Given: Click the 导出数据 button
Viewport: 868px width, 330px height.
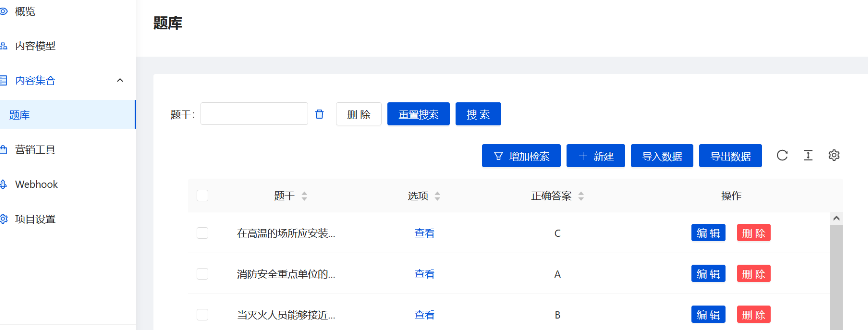Looking at the screenshot, I should tap(730, 156).
